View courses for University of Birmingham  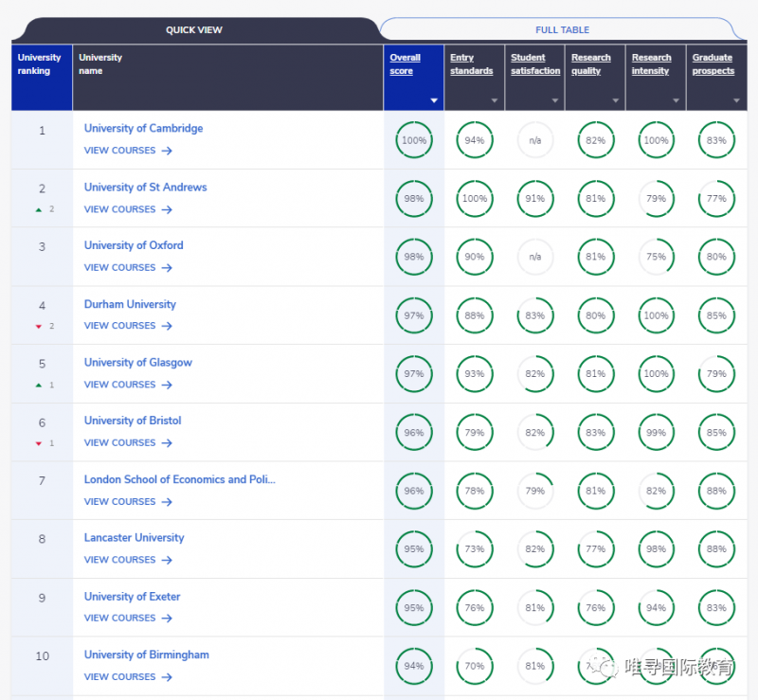click(128, 677)
